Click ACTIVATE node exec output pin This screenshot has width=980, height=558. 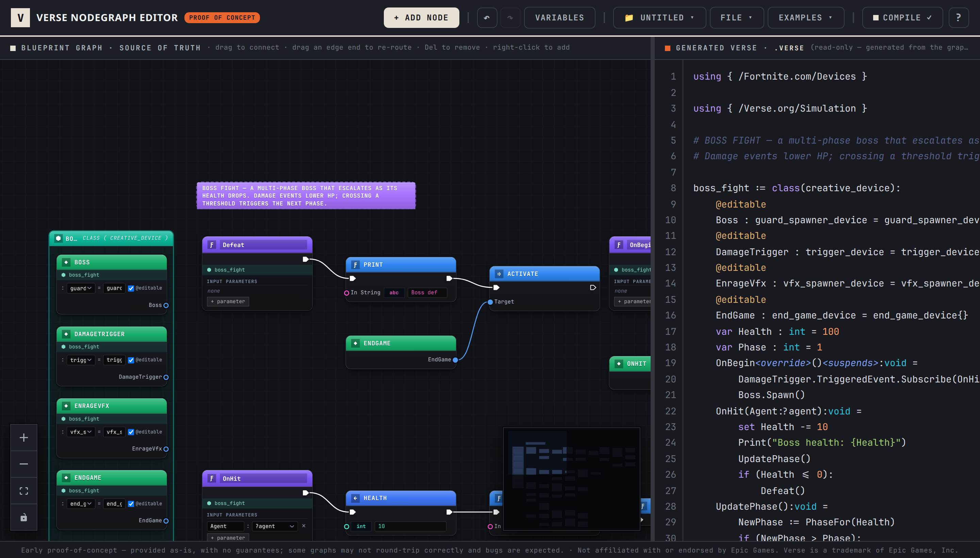coord(593,288)
